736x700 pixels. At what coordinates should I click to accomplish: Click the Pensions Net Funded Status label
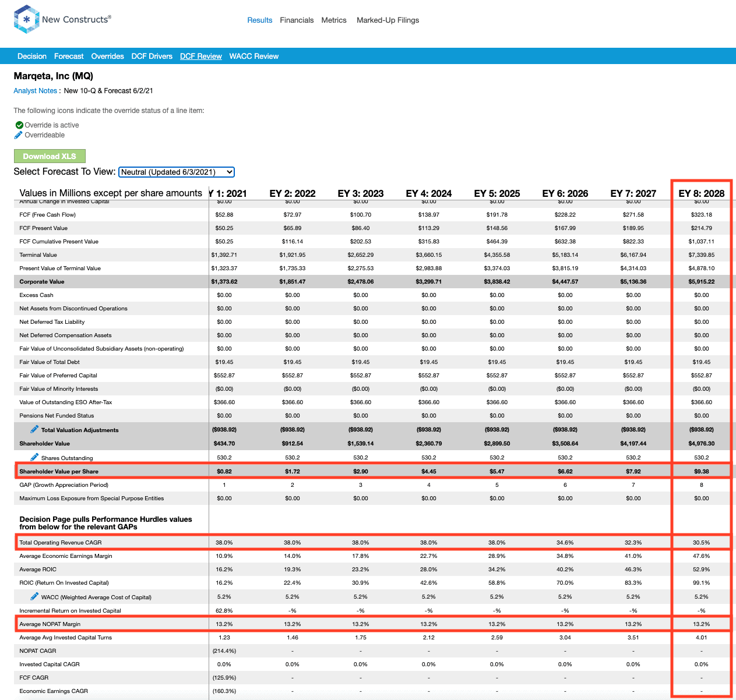pyautogui.click(x=57, y=415)
